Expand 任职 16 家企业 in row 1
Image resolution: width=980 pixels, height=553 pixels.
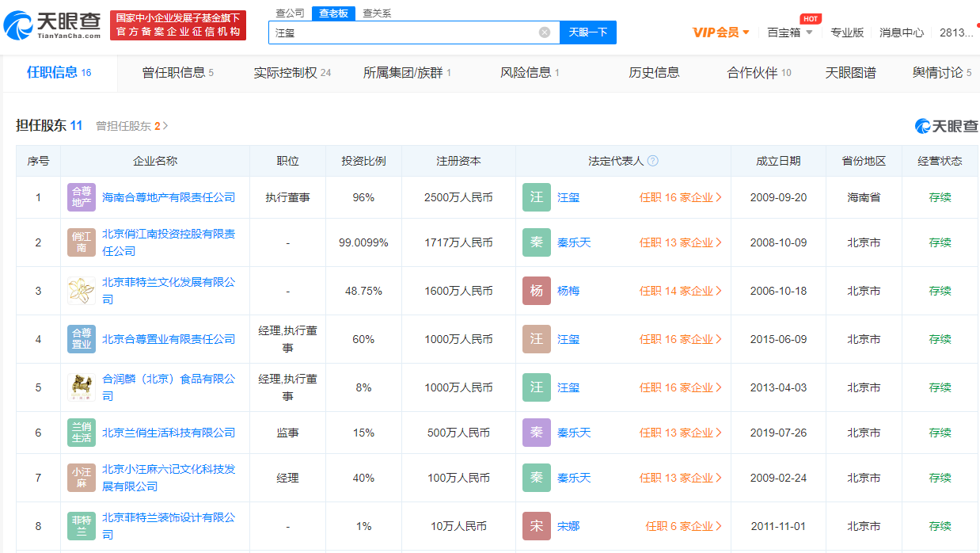(x=681, y=197)
